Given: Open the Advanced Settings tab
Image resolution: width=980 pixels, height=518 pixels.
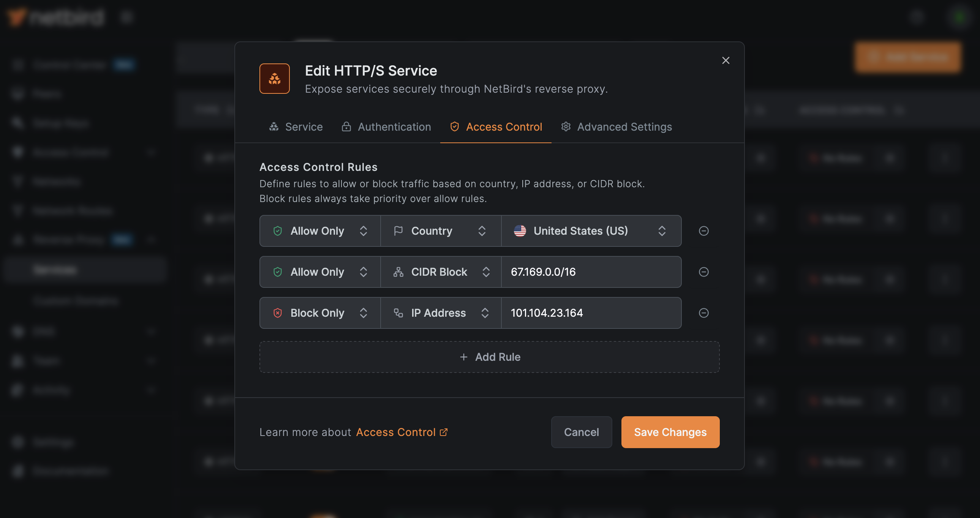Looking at the screenshot, I should (x=616, y=126).
